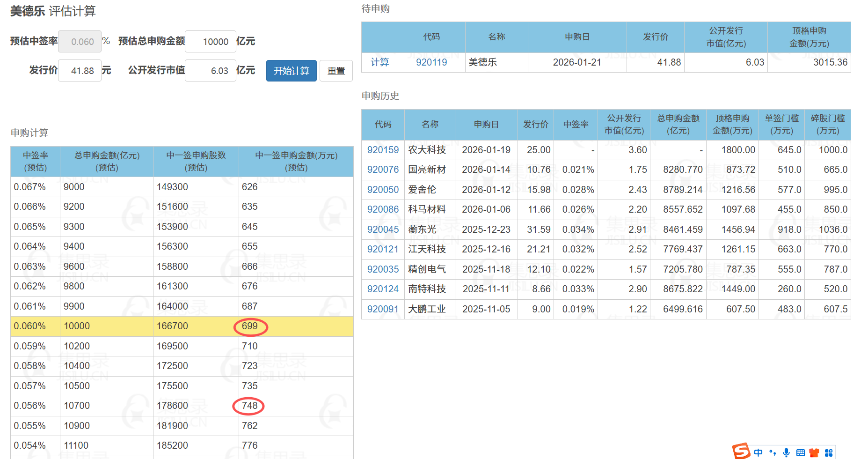Viewport: 868px width, 459px height.
Task: Open the Sogou soft keyboard
Action: click(x=801, y=452)
